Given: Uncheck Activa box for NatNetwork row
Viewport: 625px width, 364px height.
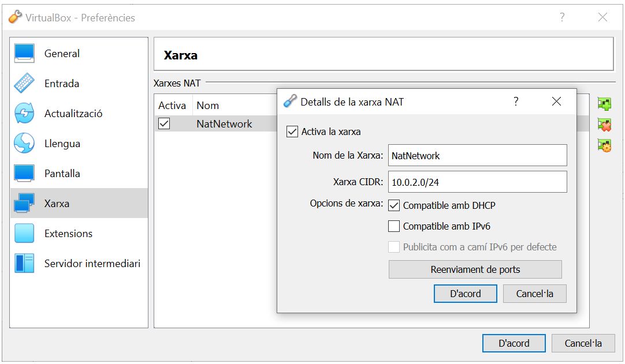Looking at the screenshot, I should (165, 123).
